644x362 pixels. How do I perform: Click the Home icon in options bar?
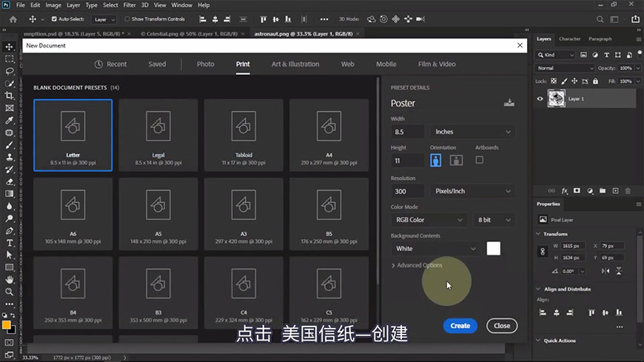point(13,19)
